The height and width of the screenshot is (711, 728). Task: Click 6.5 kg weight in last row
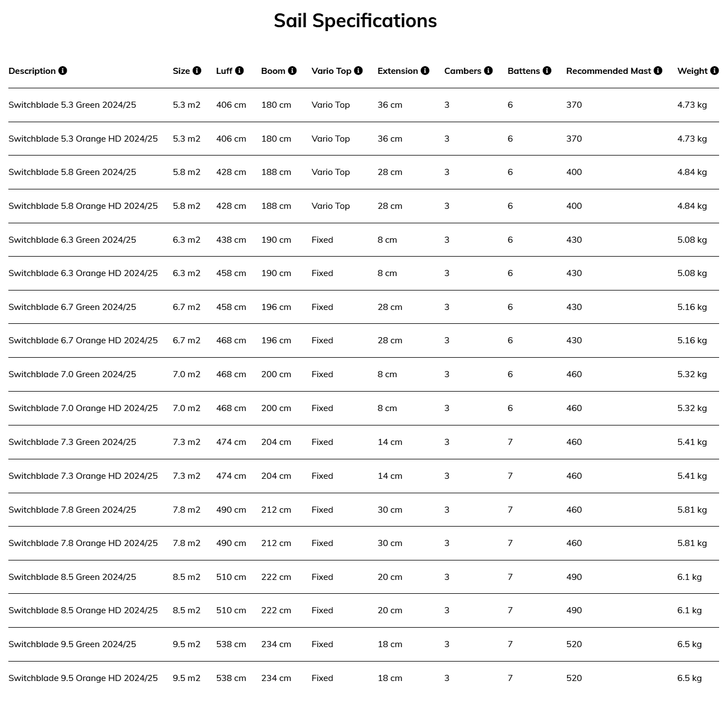pyautogui.click(x=690, y=678)
